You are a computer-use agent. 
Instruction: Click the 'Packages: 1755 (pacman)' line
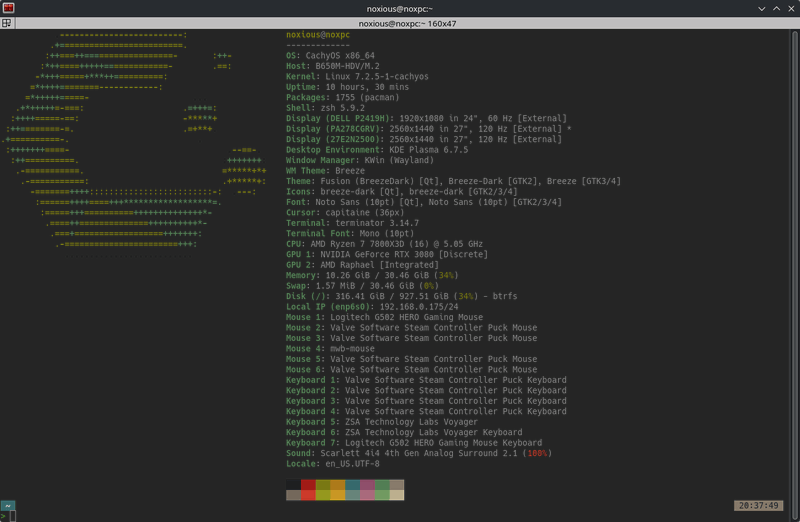[x=342, y=97]
